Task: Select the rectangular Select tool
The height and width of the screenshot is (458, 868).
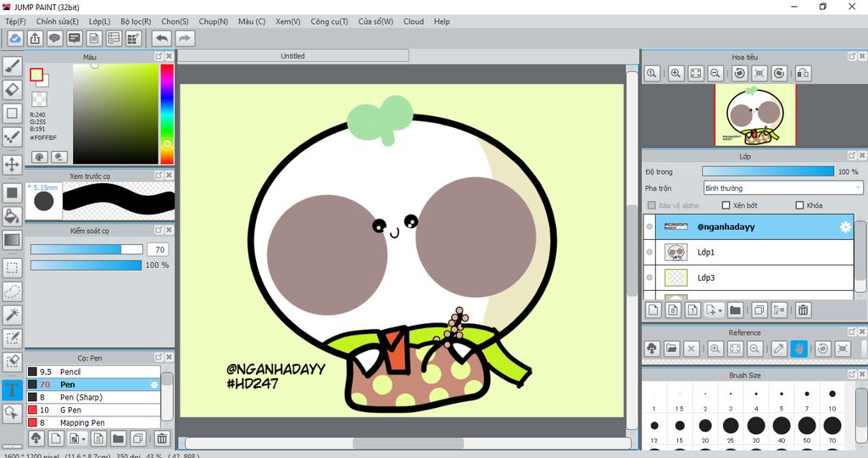Action: pos(12,268)
